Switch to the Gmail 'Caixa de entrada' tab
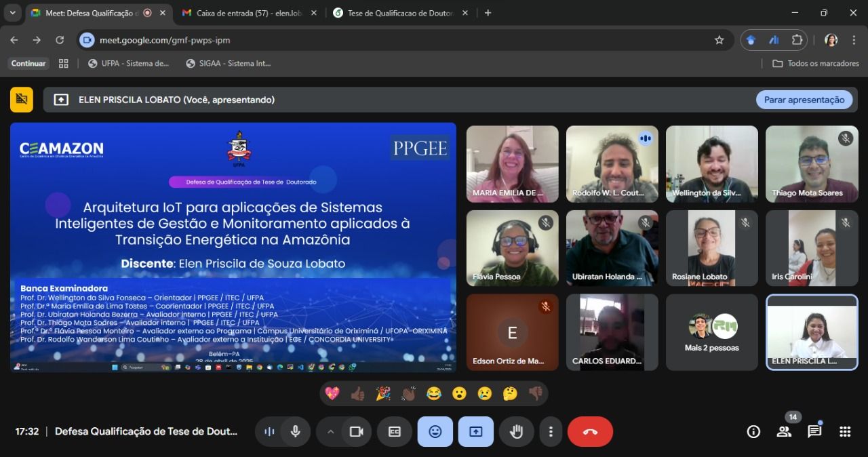 click(x=248, y=13)
